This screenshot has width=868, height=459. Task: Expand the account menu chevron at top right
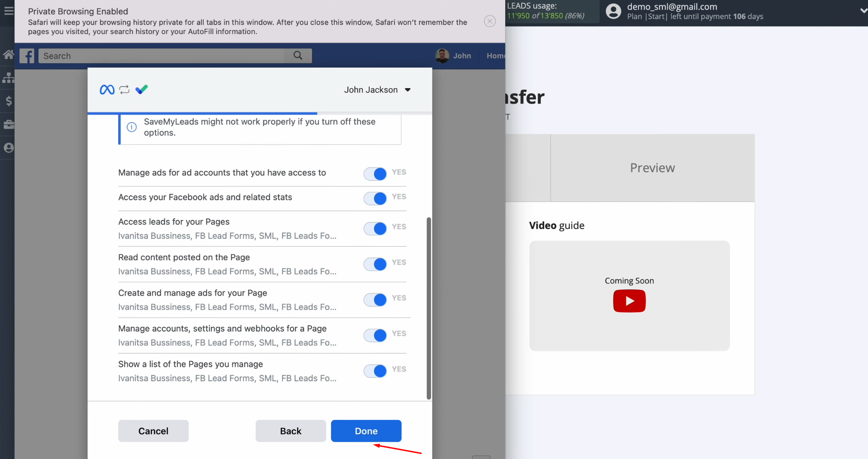point(863,11)
